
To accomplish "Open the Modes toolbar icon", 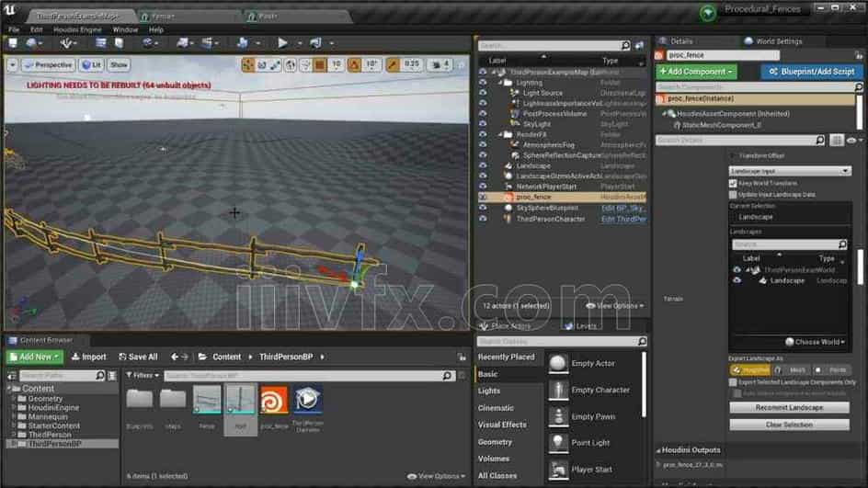I will click(x=66, y=42).
